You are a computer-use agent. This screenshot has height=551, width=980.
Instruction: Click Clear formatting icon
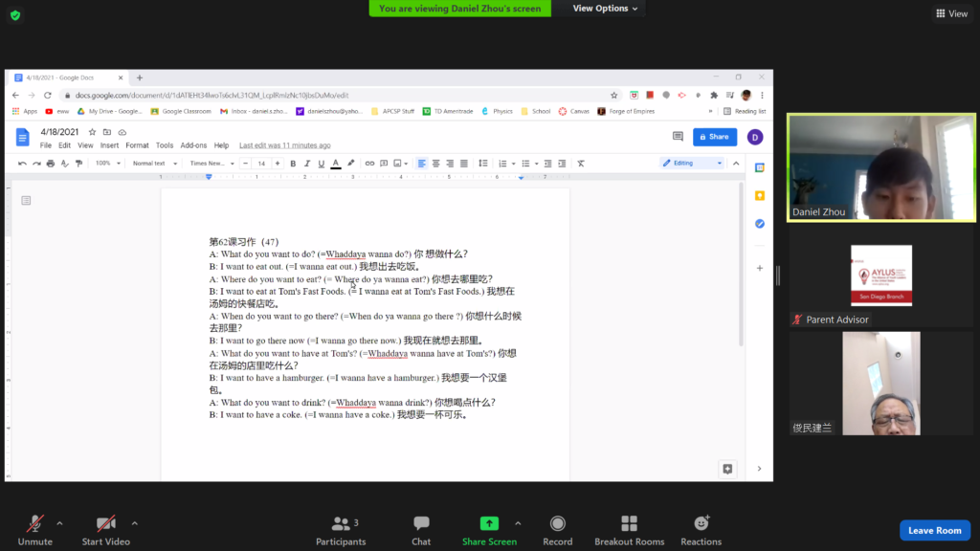pos(581,164)
